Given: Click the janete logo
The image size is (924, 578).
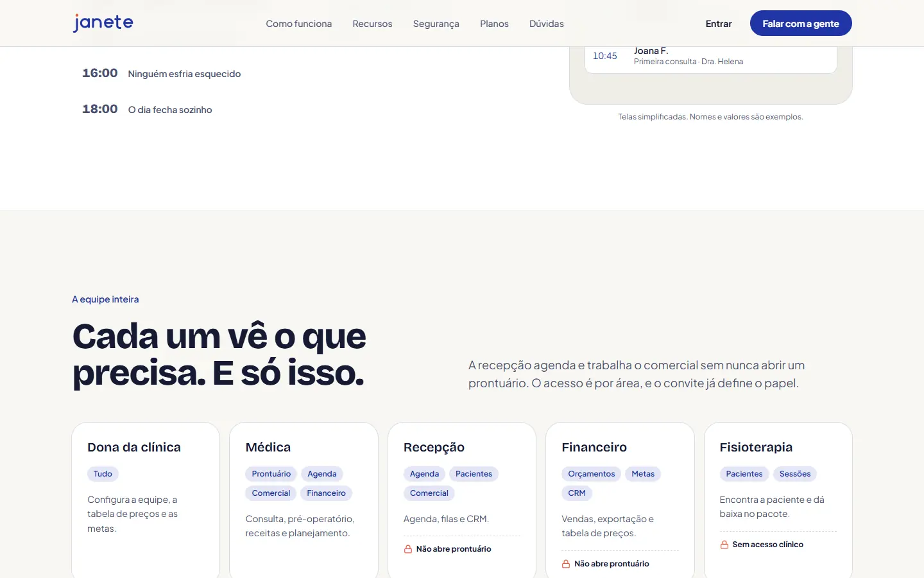Looking at the screenshot, I should coord(103,23).
